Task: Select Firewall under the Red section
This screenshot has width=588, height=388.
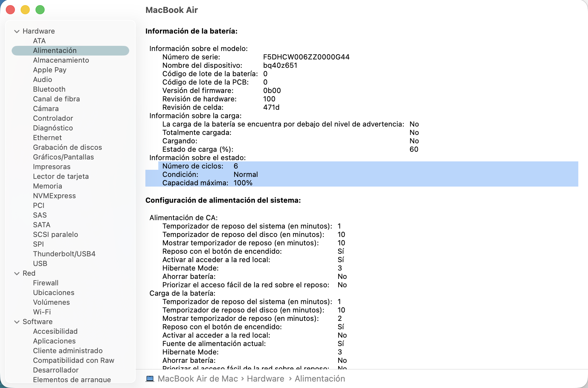Action: click(x=46, y=283)
